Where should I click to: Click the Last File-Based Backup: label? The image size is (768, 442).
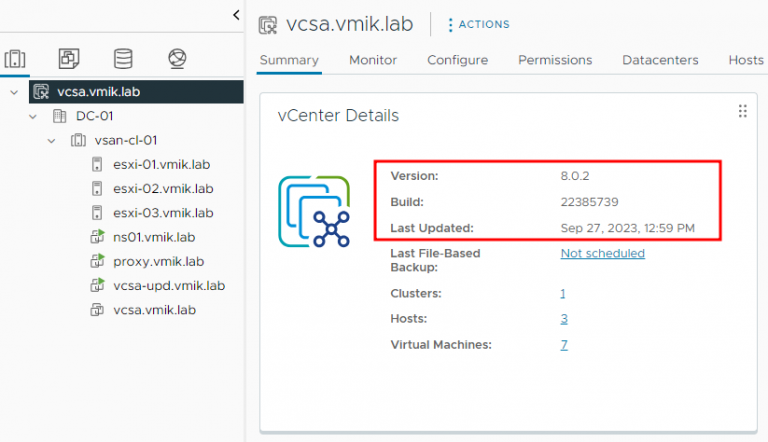click(435, 260)
